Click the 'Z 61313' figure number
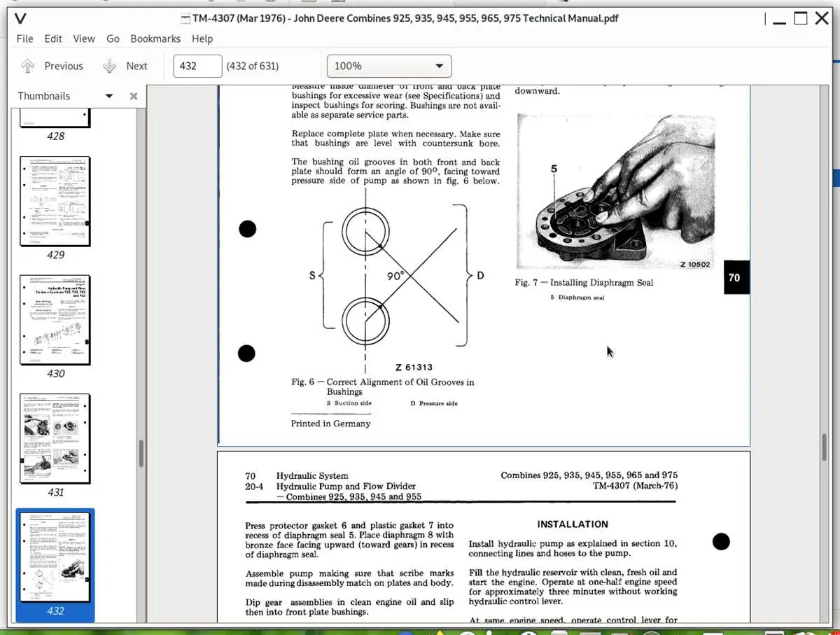Viewport: 840px width, 635px height. tap(414, 367)
